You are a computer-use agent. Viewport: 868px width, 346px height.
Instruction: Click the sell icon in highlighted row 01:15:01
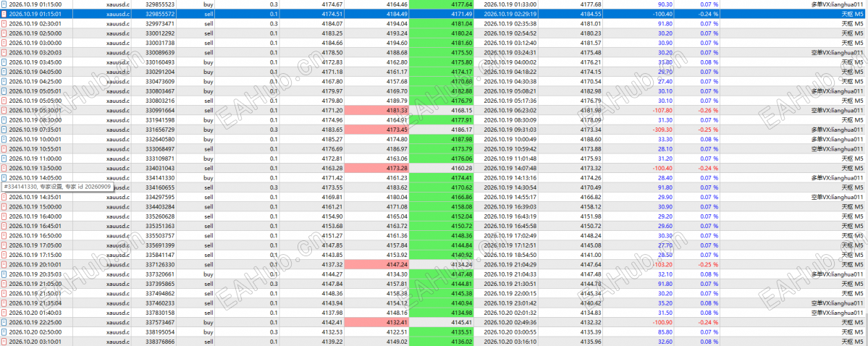coord(4,14)
